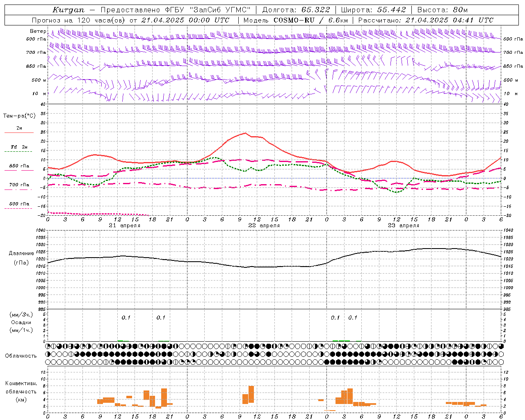Click the red temperature curve peak on 22 апреля
This screenshot has height=420, width=525.
[x=245, y=133]
